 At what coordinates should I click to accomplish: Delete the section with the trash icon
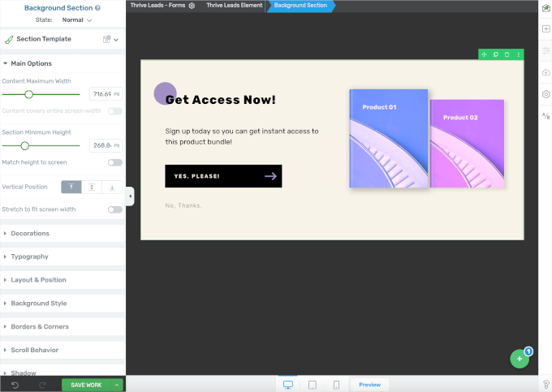click(507, 54)
